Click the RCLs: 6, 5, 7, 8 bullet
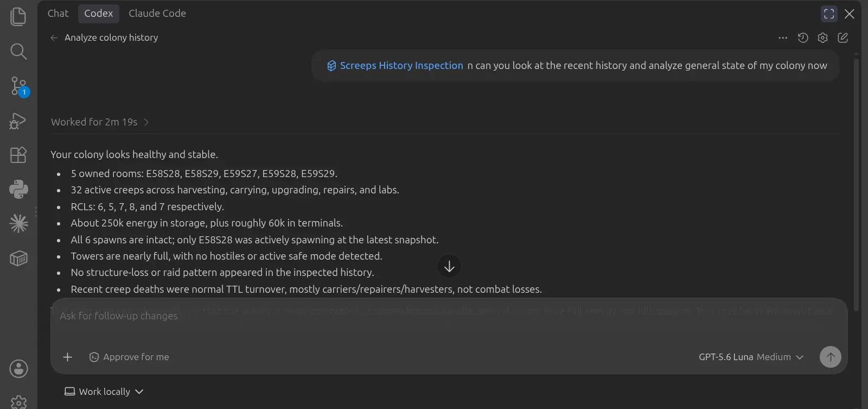The width and height of the screenshot is (868, 409). 147,207
